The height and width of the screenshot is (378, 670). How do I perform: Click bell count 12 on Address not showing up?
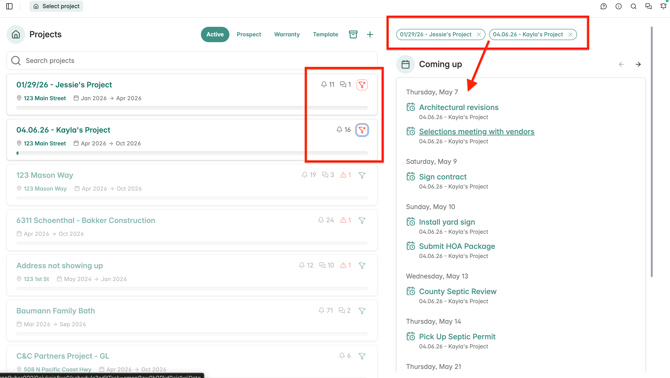tap(306, 266)
